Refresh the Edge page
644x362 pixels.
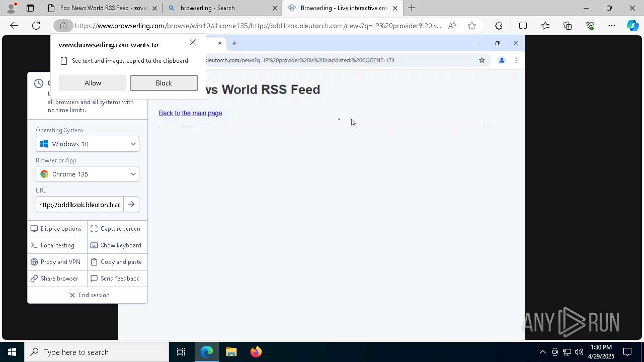(x=36, y=26)
